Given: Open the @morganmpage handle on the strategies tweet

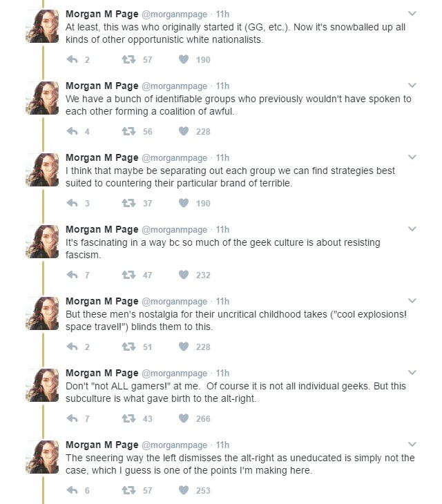Looking at the screenshot, I should [x=174, y=157].
